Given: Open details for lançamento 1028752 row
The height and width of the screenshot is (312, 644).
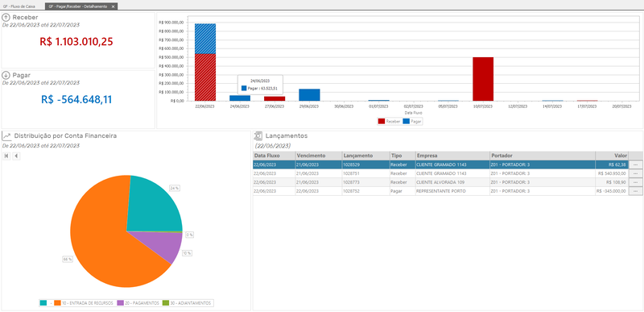Looking at the screenshot, I should click(x=636, y=191).
